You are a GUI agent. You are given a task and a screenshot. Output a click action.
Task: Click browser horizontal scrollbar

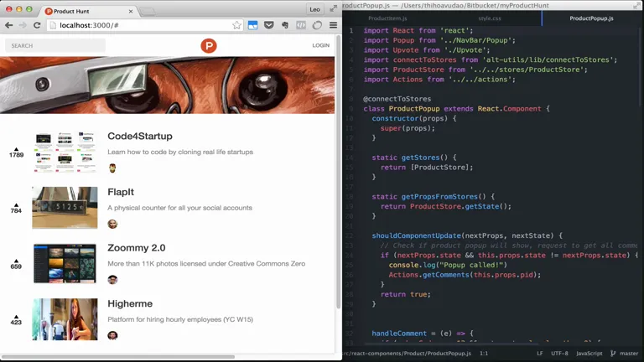(x=118, y=357)
